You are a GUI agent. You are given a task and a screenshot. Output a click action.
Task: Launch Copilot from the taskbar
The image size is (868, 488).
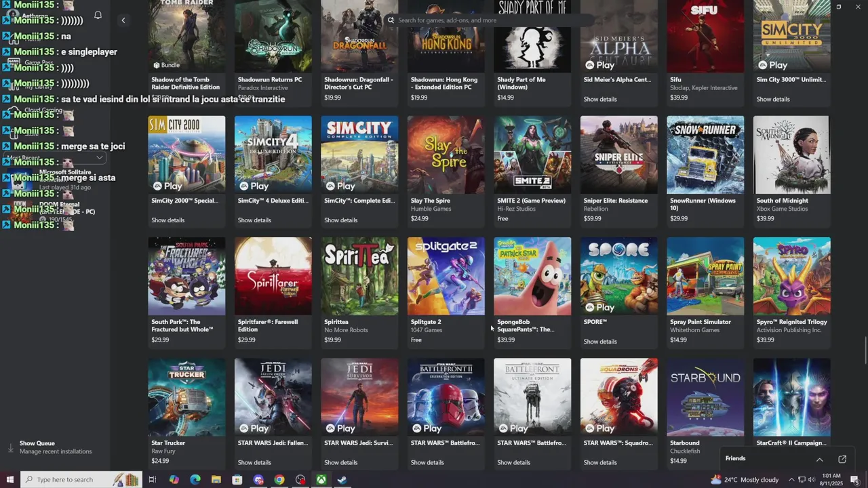[174, 480]
